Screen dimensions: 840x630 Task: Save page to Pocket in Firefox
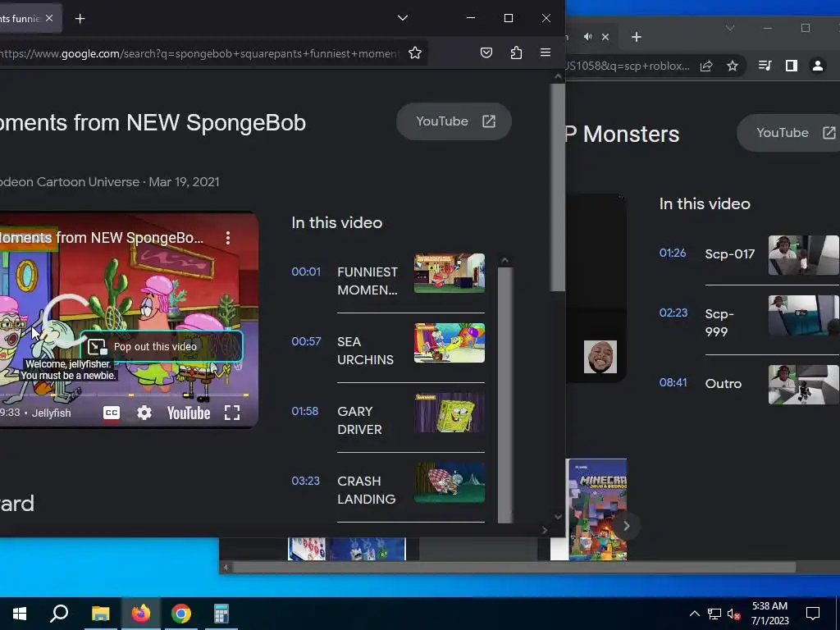point(486,52)
